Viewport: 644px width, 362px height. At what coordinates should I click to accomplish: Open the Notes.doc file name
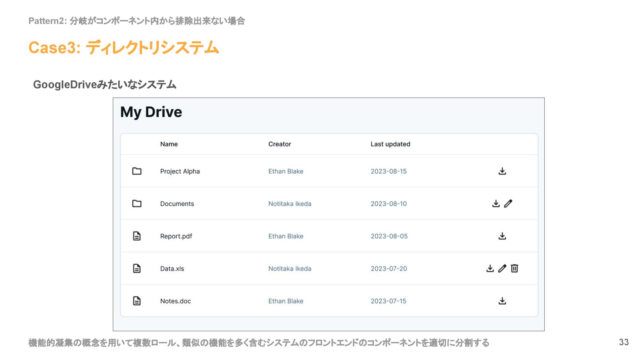point(175,301)
